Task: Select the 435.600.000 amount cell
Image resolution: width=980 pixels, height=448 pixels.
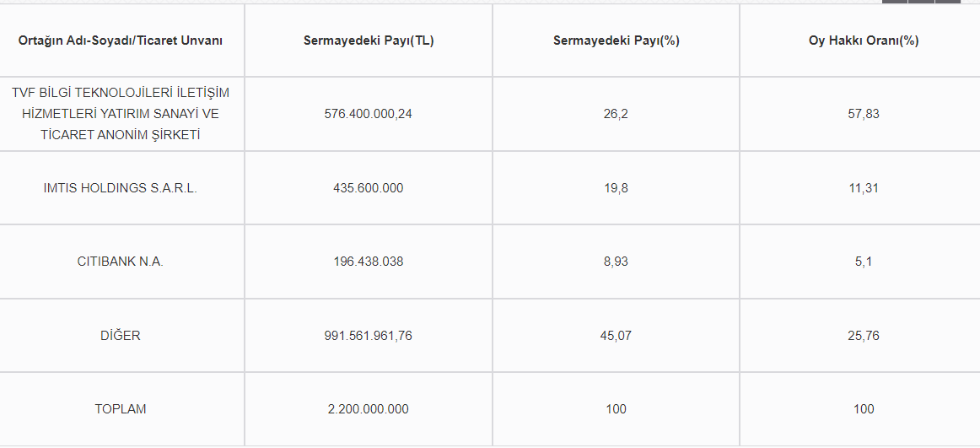Action: pyautogui.click(x=369, y=188)
